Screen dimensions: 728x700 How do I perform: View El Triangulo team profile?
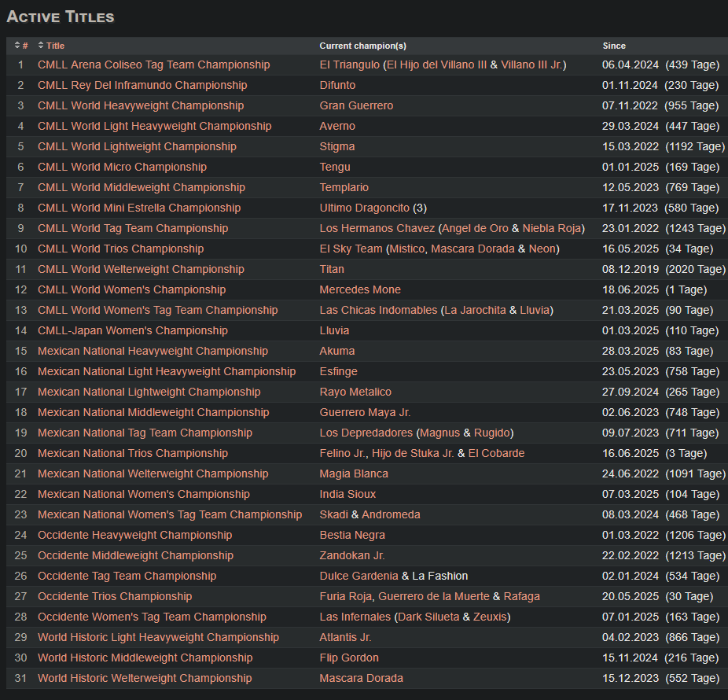[x=350, y=64]
